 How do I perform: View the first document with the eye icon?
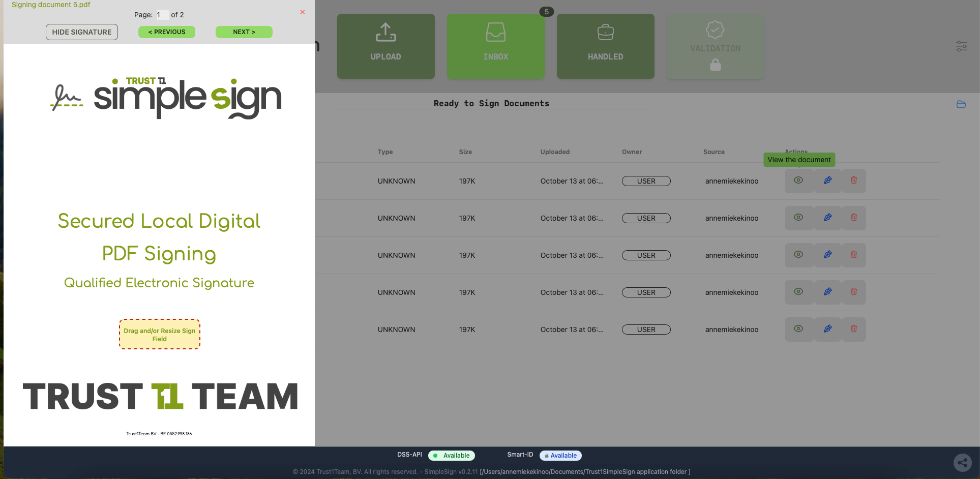coord(798,181)
